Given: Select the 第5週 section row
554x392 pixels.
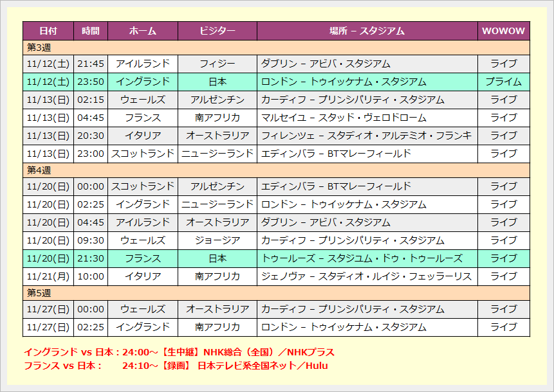Looking at the screenshot, I should coord(276,293).
